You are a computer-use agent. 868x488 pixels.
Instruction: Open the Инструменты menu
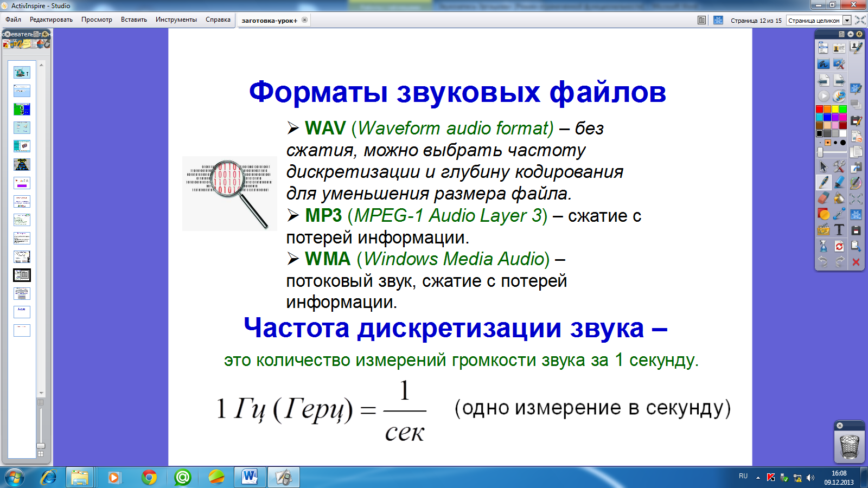click(176, 20)
